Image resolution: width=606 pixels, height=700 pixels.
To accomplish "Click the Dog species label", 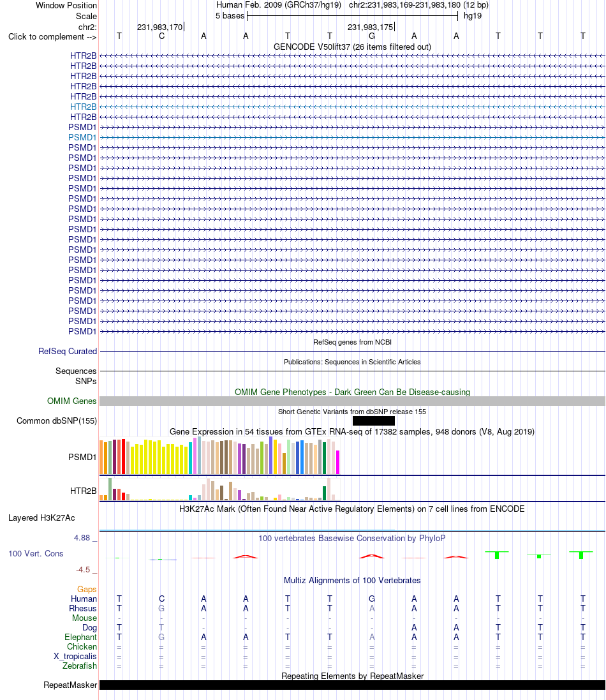I will tap(89, 628).
